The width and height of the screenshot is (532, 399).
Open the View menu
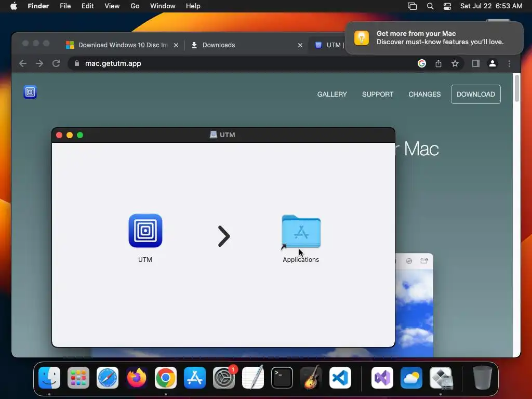112,6
